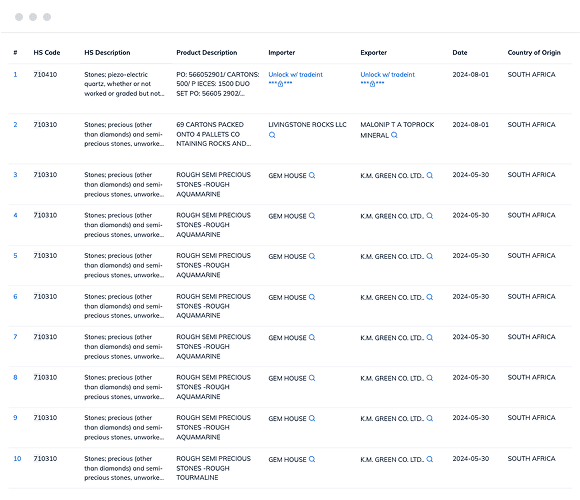The width and height of the screenshot is (580, 500).
Task: Open row number 1 link
Action: click(15, 75)
